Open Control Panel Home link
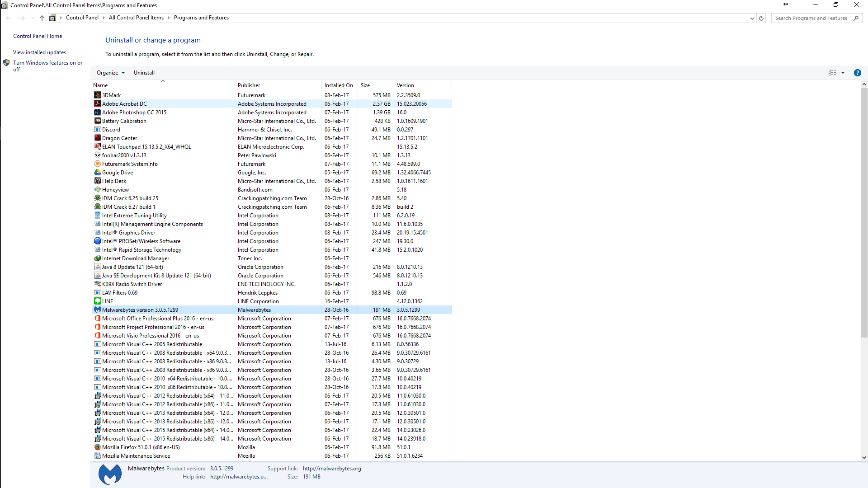Image resolution: width=868 pixels, height=488 pixels. coord(38,36)
